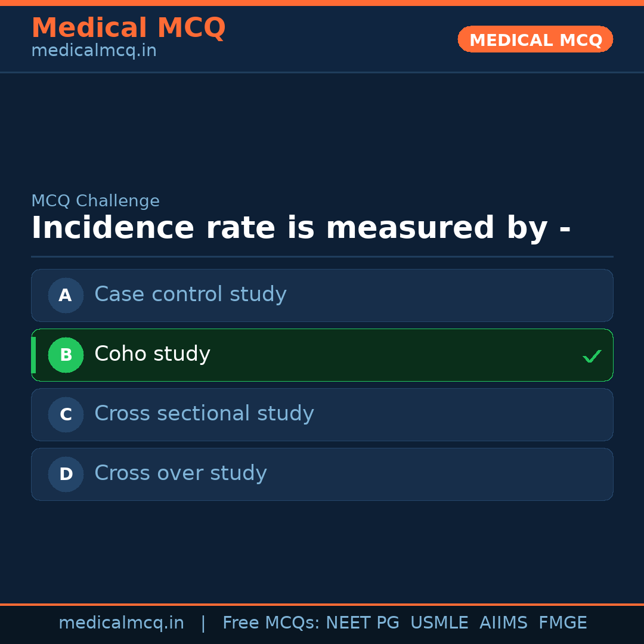Viewport: 644px width, 644px height.
Task: Click the AIIMS footer text
Action: pos(503,623)
